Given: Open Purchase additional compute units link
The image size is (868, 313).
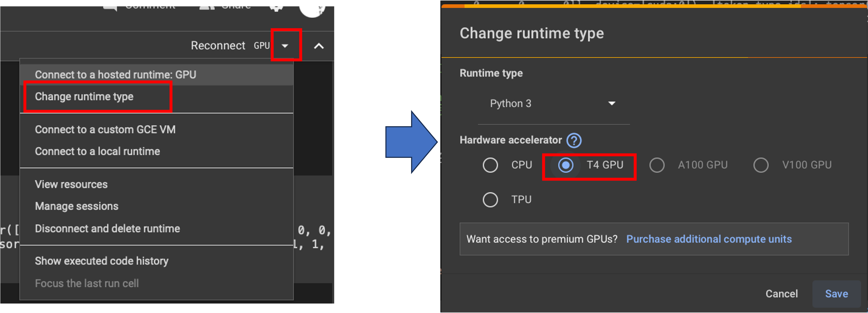Looking at the screenshot, I should 709,239.
